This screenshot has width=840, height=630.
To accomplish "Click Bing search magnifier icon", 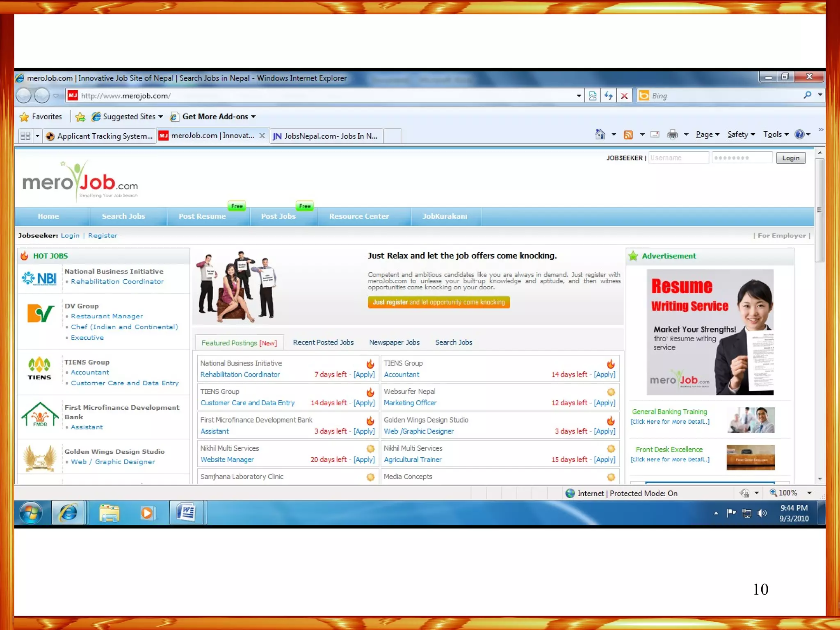I will click(x=807, y=95).
